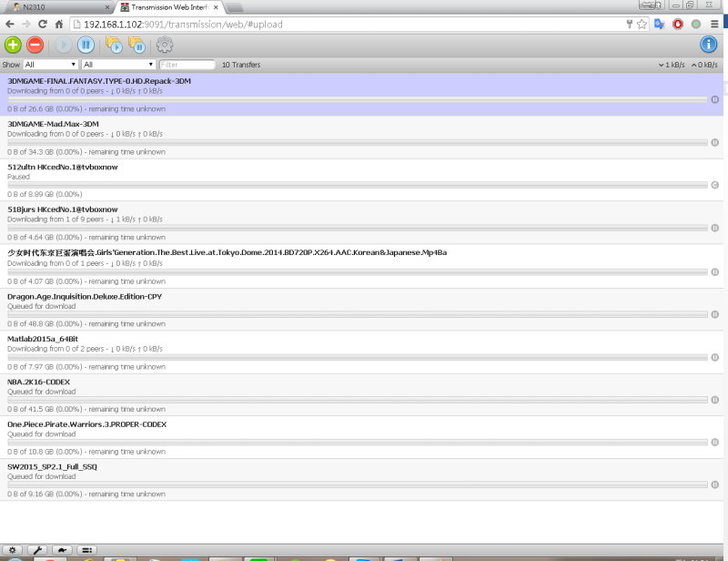Select the NBA.2K16-CODEX torrent

tap(361, 395)
